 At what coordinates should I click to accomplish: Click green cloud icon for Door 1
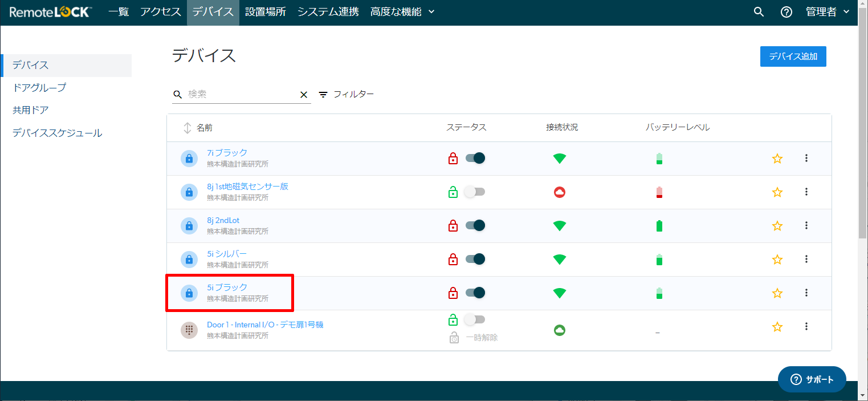560,330
